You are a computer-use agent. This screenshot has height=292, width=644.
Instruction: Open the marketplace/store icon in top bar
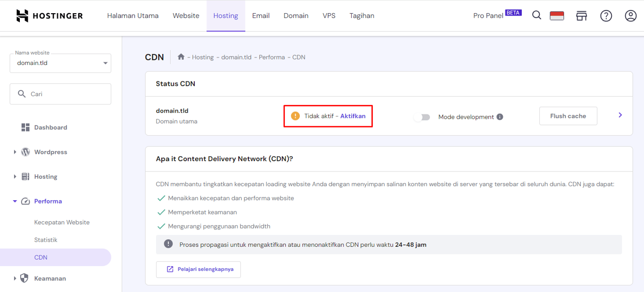click(581, 16)
